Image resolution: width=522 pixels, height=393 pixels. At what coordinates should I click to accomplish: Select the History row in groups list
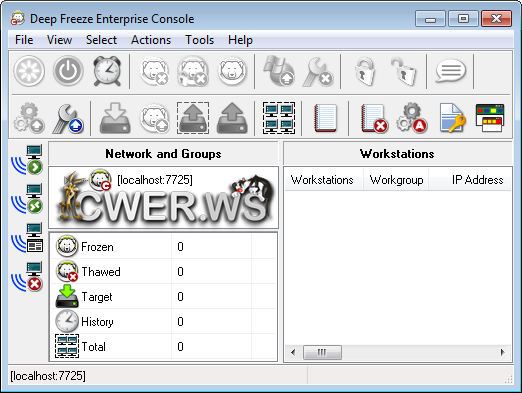163,322
